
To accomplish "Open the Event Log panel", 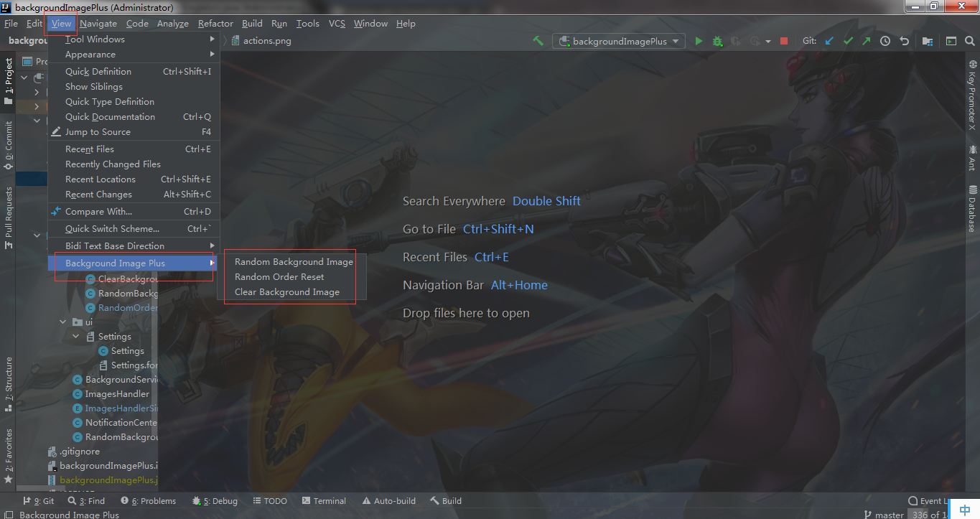I will tap(929, 501).
